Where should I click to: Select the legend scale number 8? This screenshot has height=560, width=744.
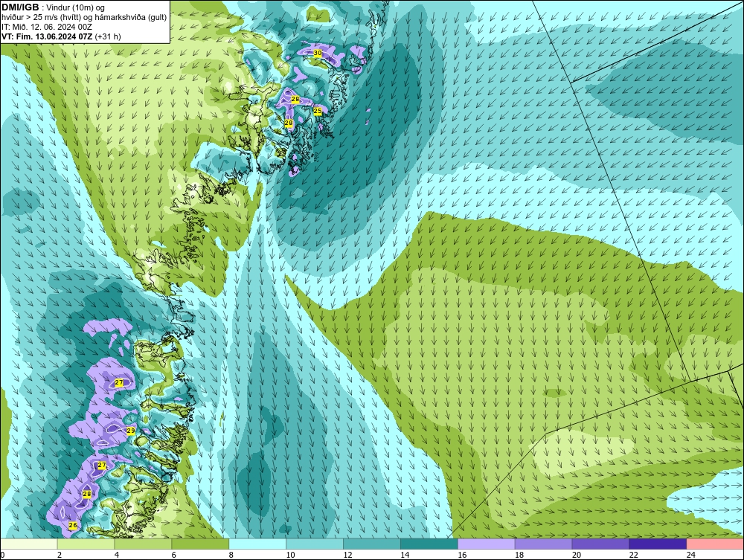pos(231,555)
